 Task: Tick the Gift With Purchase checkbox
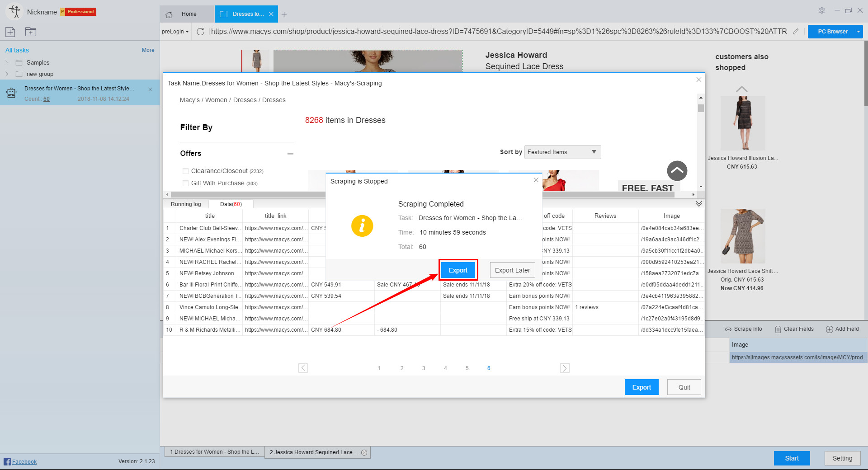click(x=185, y=183)
